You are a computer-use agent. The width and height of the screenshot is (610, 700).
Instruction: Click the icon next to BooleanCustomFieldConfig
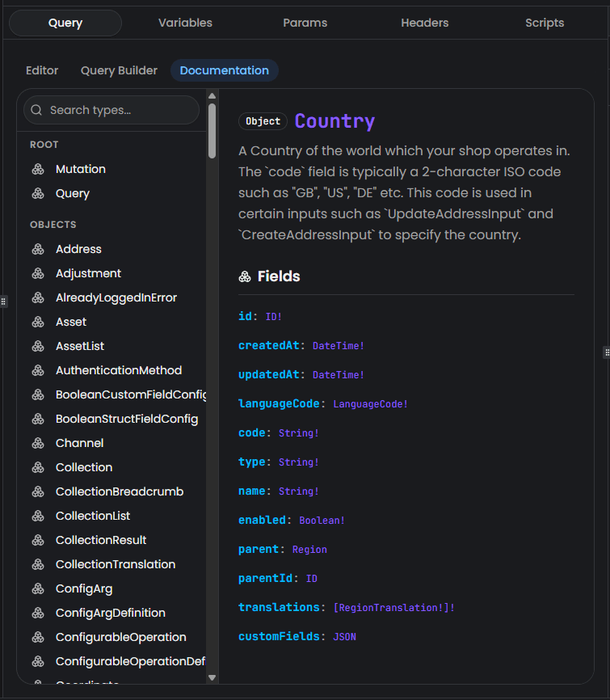click(38, 394)
